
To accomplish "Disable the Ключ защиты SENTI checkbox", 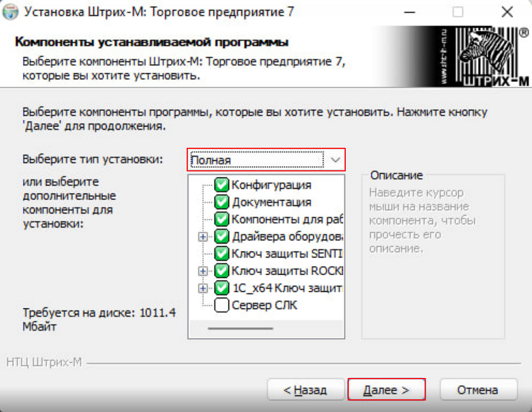I will [x=221, y=253].
